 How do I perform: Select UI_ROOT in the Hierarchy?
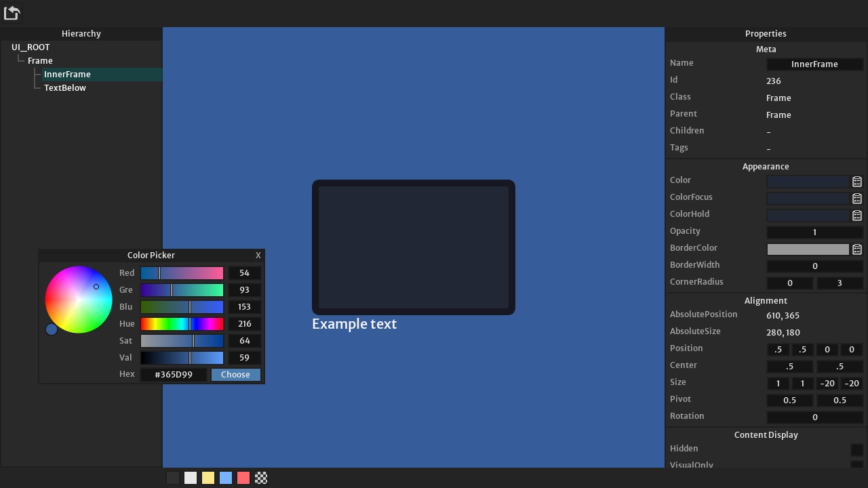[31, 47]
